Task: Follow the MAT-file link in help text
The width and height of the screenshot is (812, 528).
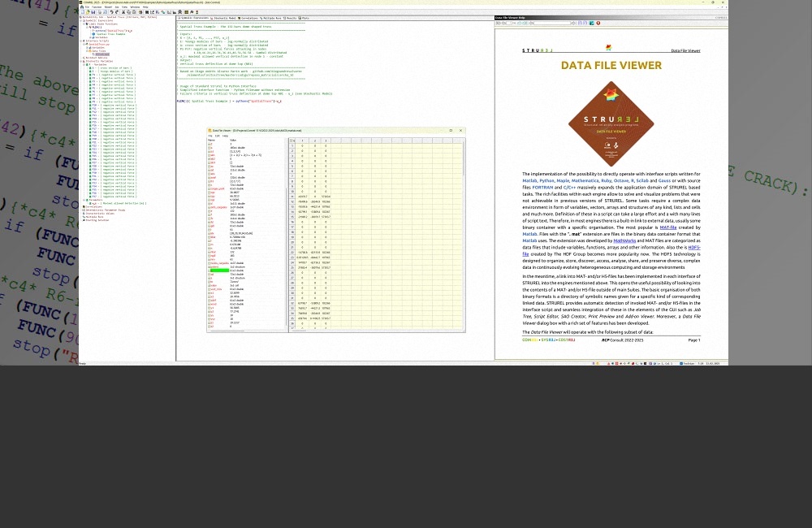Action: [668, 227]
